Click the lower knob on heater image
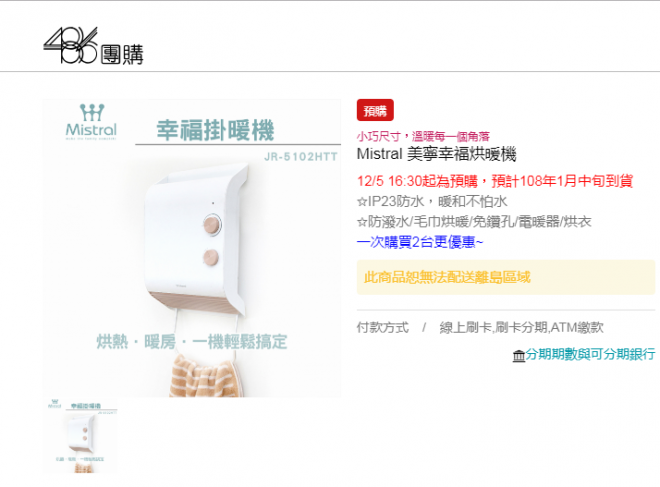Viewport: 660px width, 487px height. click(210, 257)
